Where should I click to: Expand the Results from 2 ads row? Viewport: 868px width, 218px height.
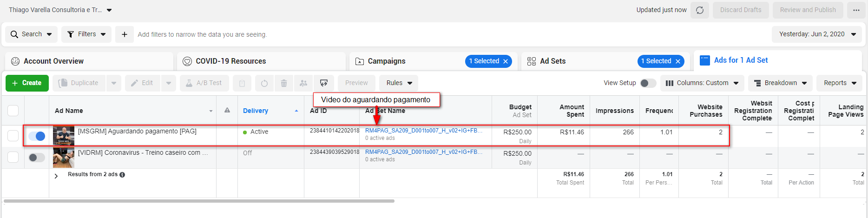click(56, 176)
